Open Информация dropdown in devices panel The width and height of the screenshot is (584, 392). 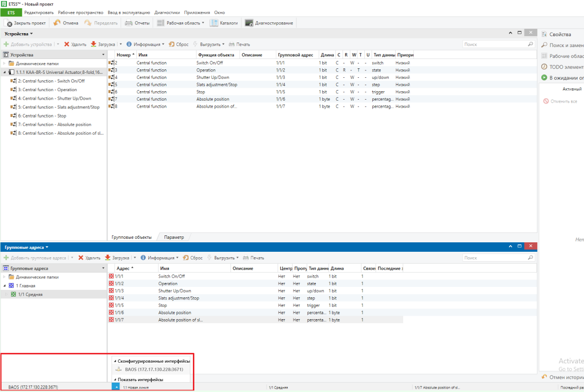[x=145, y=44]
